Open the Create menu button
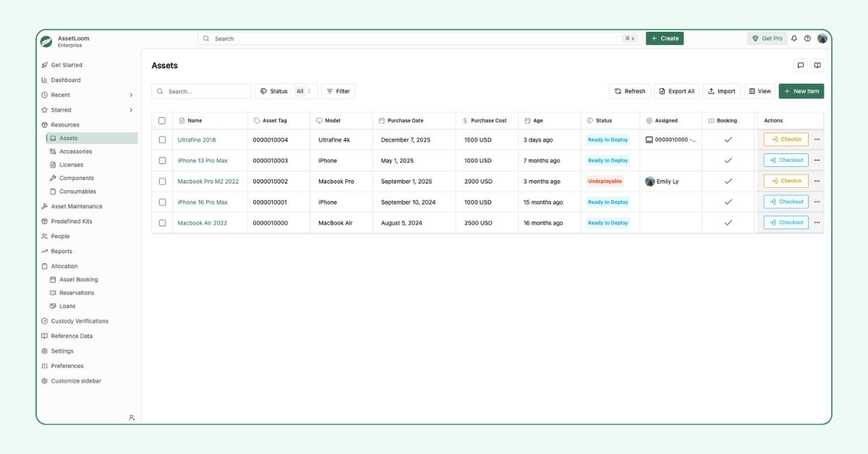 [x=665, y=38]
